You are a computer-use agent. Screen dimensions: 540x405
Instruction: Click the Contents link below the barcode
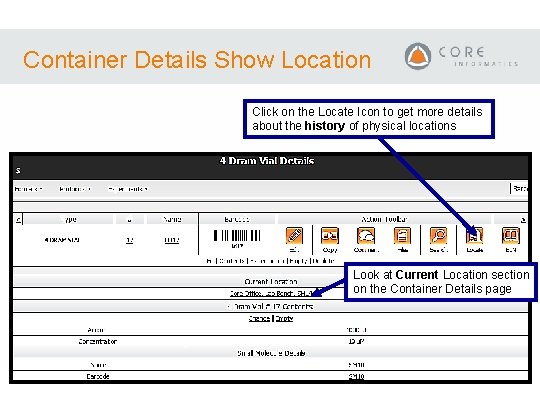(x=232, y=261)
